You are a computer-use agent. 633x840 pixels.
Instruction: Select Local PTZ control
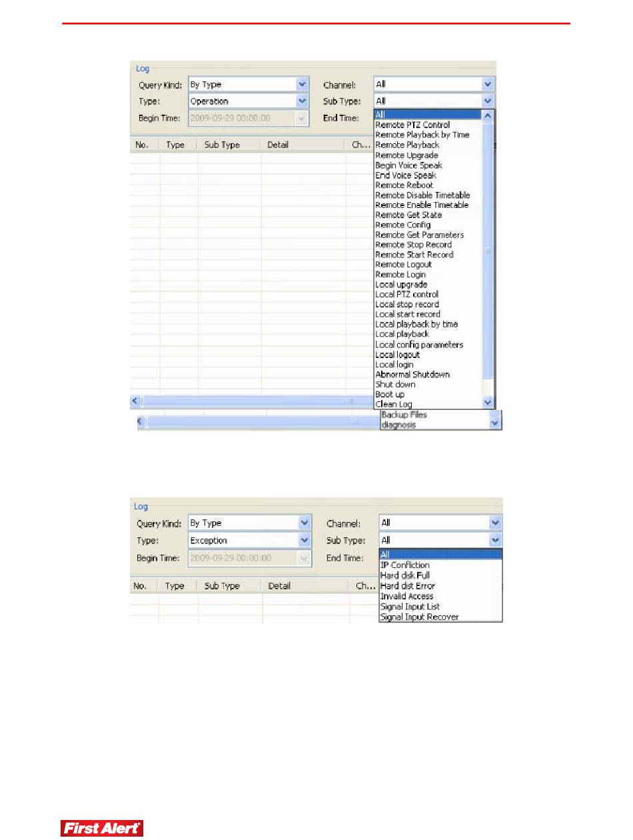[406, 294]
